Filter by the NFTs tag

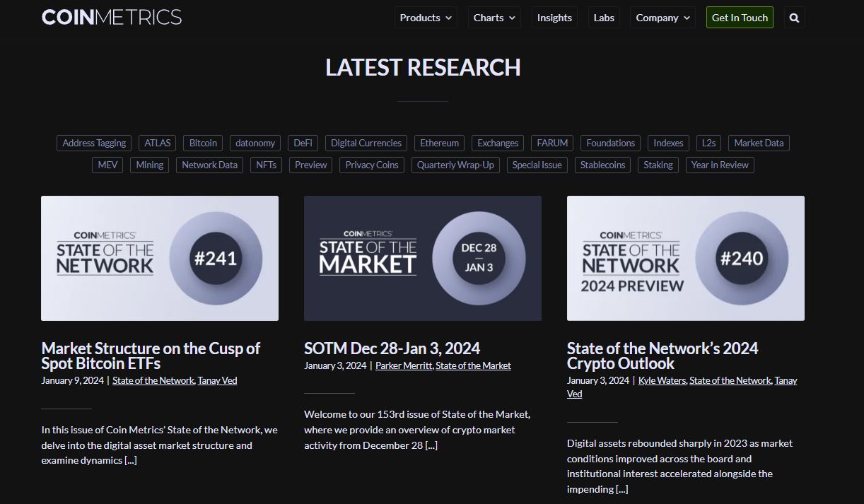267,165
